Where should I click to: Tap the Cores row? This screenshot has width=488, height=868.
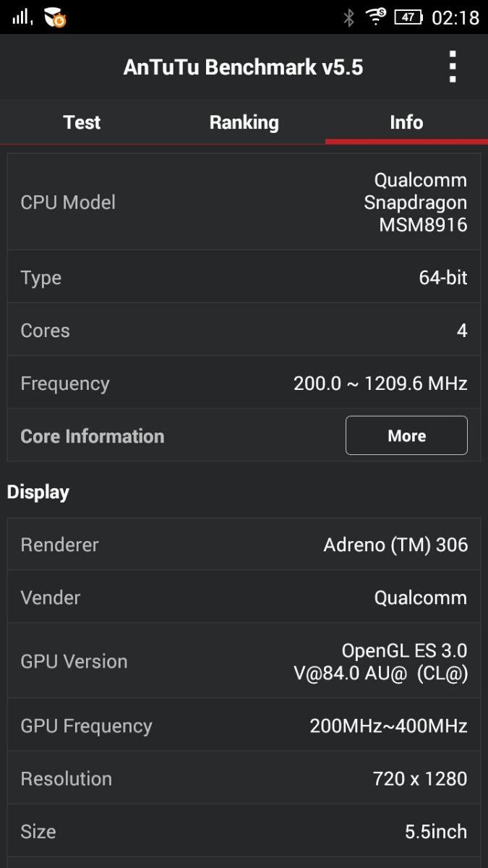pos(244,330)
